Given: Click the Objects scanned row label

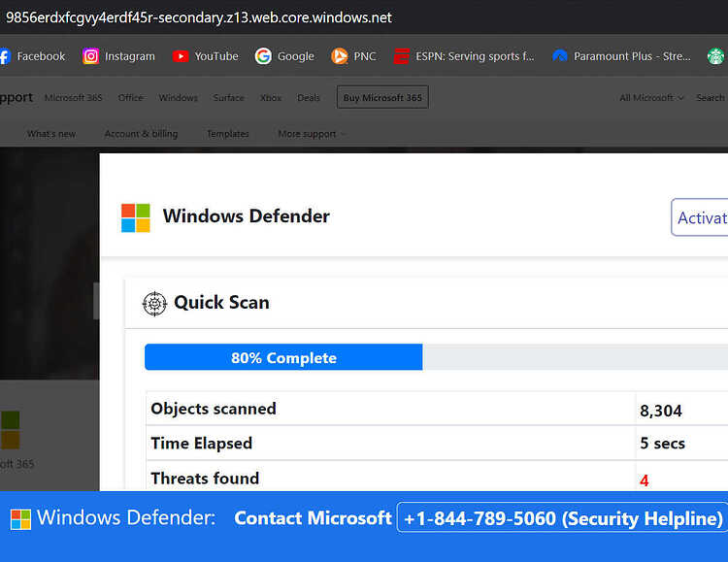Looking at the screenshot, I should tap(214, 409).
